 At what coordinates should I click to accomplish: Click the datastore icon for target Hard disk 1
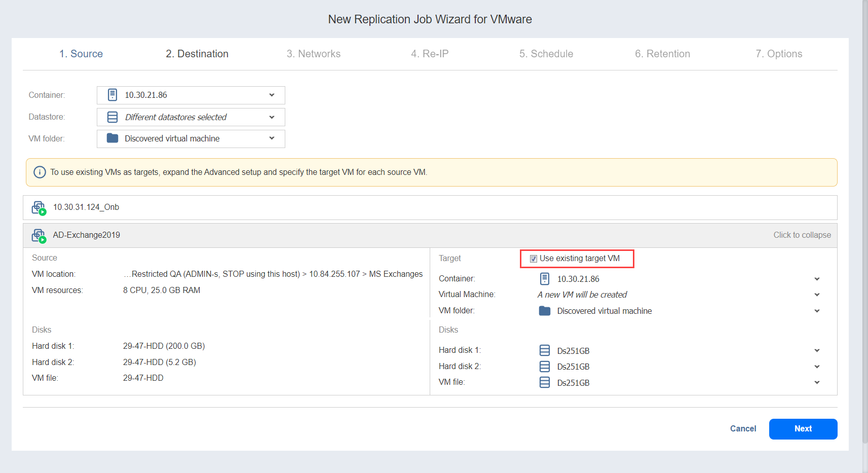545,350
